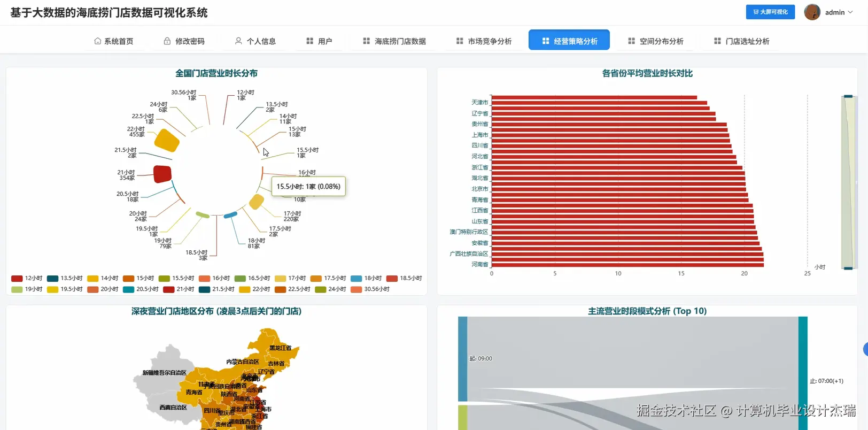This screenshot has height=430, width=868.
Task: Click the 广西壮族自治区 axis label
Action: pos(469,254)
